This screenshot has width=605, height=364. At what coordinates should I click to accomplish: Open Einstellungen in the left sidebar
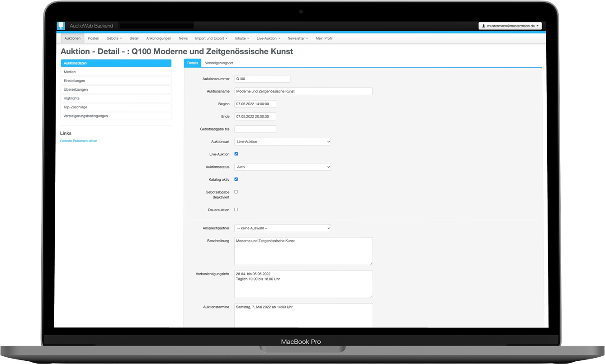(116, 81)
